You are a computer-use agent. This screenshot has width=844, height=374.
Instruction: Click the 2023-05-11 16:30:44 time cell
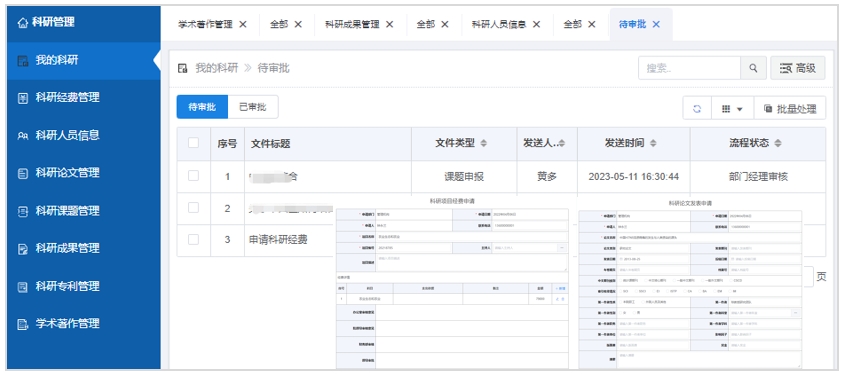634,177
